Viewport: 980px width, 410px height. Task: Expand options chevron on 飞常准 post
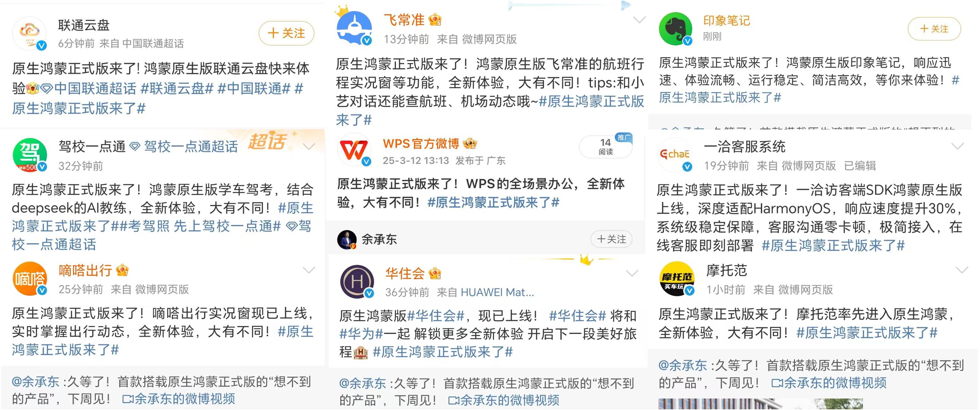[x=639, y=20]
